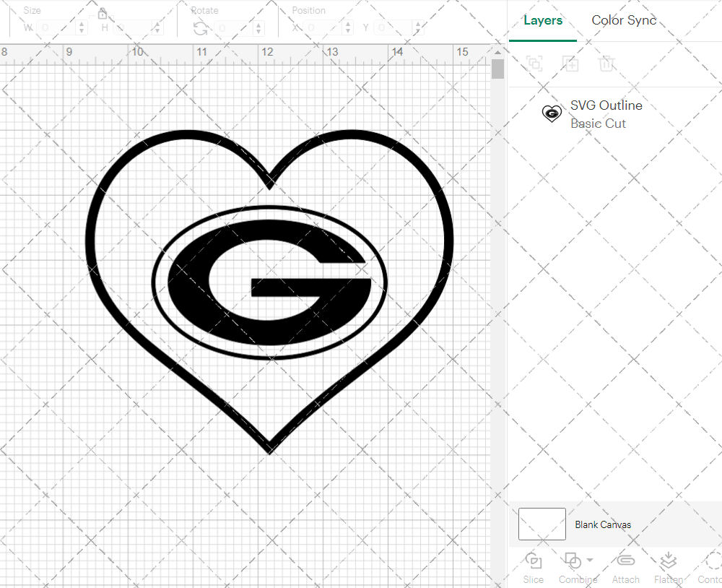Adjust Y position with stepper arrows
This screenshot has height=588, width=722.
click(x=418, y=27)
